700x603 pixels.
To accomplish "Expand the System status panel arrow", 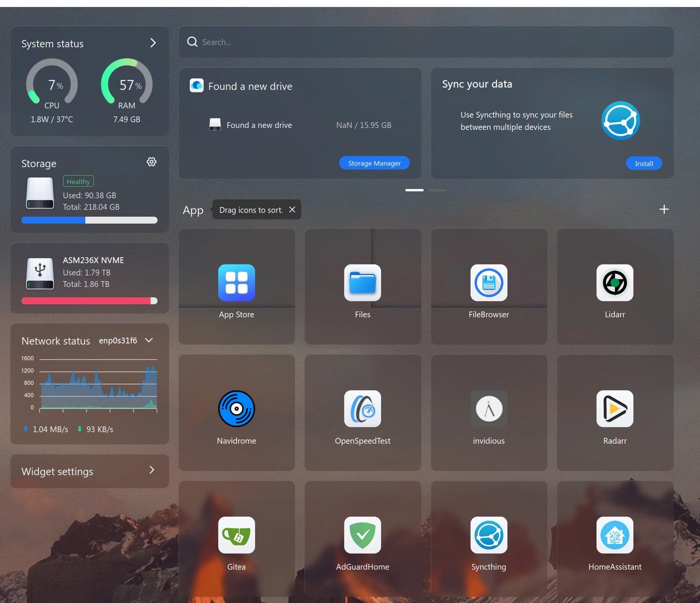I will [x=153, y=43].
